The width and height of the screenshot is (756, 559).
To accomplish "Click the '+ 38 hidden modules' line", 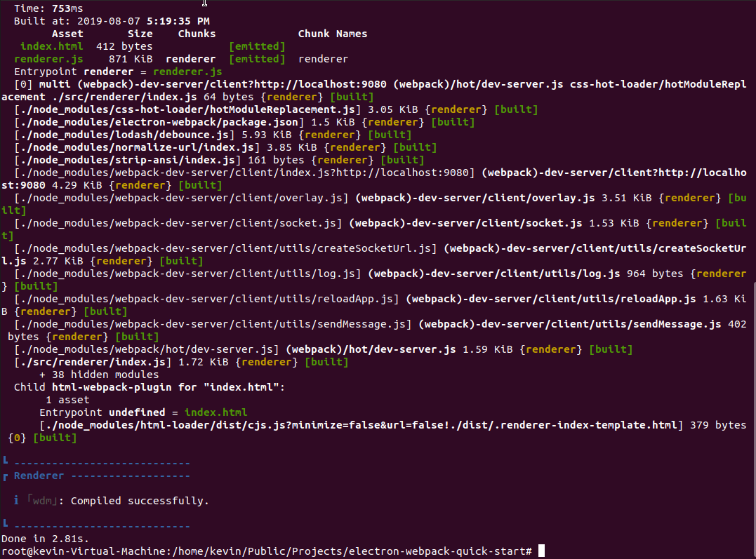I will (x=99, y=375).
